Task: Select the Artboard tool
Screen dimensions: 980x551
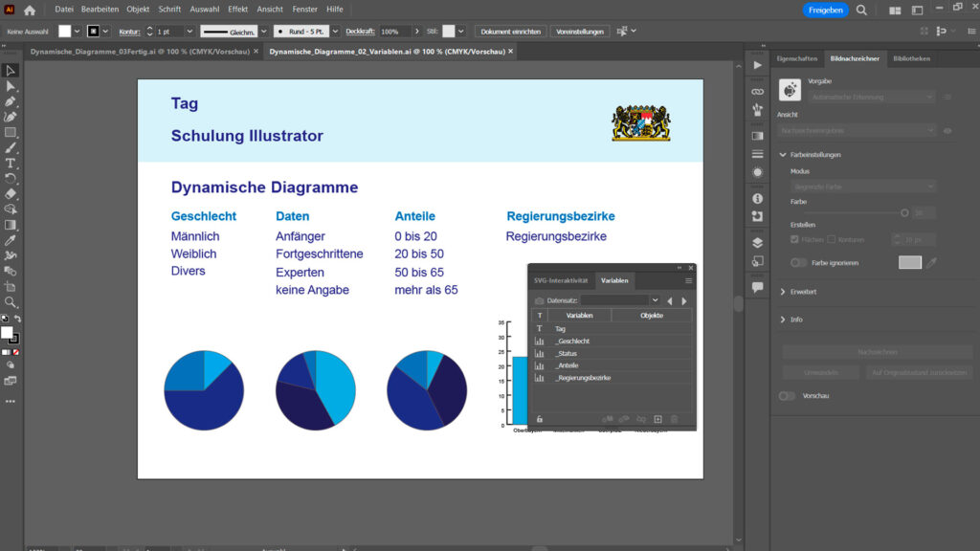Action: point(10,287)
